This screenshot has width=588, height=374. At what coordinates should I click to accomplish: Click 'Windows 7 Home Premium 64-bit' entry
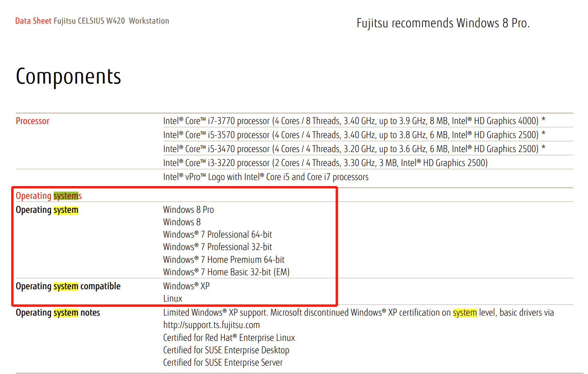click(x=224, y=260)
